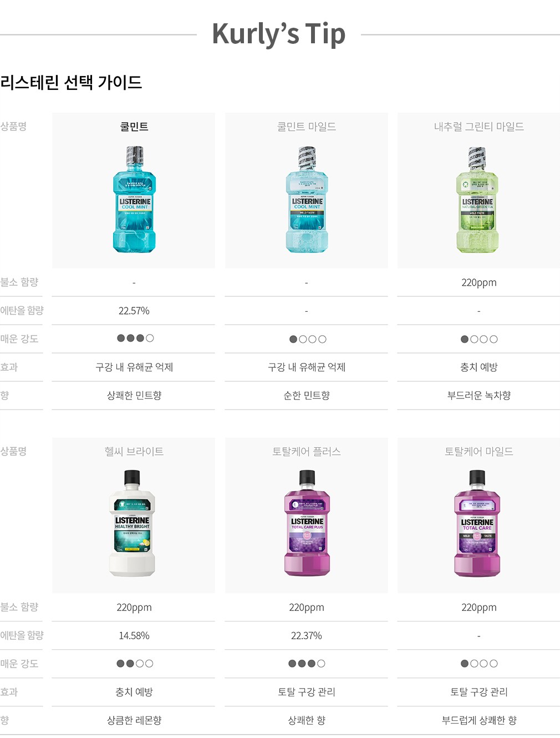Click the 쿨민트 마일드 bottle image
The height and width of the screenshot is (738, 560).
pos(307,200)
